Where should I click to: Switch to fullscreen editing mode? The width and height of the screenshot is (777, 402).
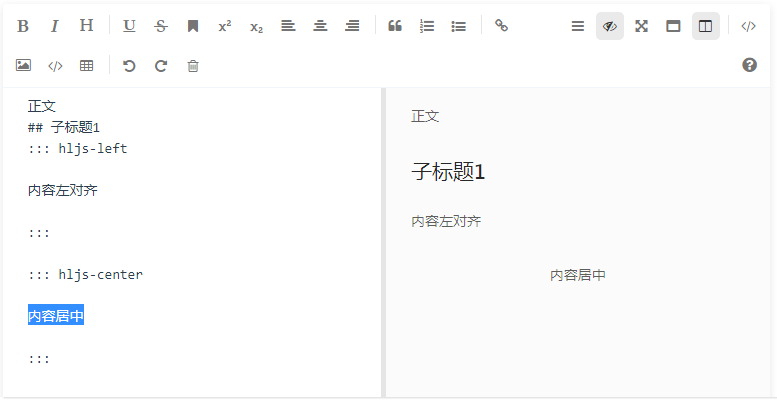641,26
